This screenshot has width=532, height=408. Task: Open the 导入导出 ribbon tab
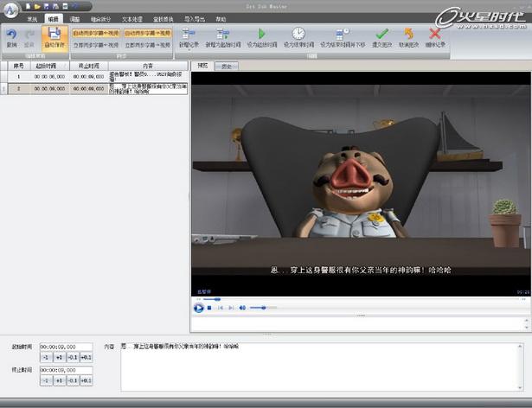tap(195, 19)
